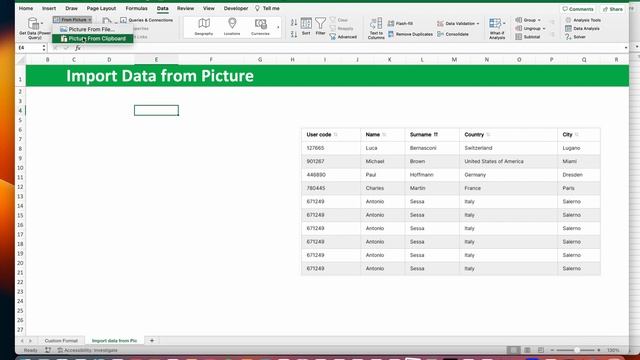The width and height of the screenshot is (640, 360).
Task: Select the Locations data type
Action: click(x=232, y=27)
